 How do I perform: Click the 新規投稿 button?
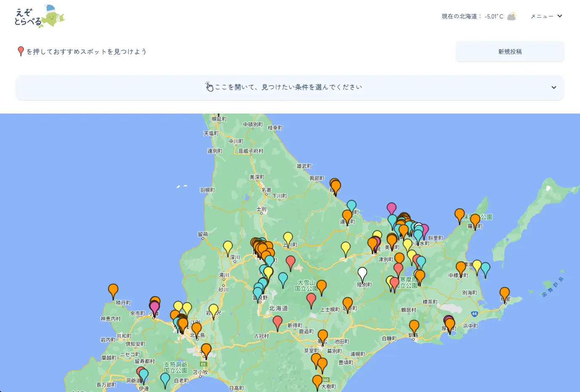[x=510, y=52]
